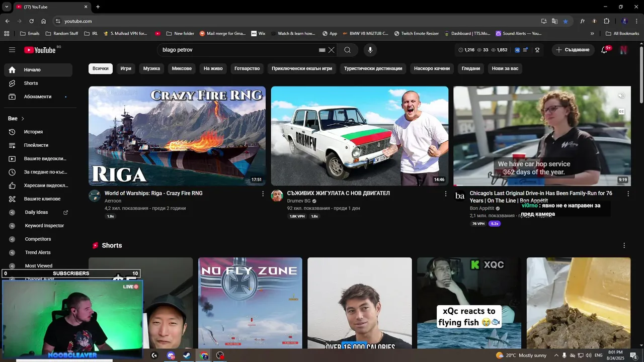644x362 pixels.
Task: Open the taskbar clock showing 8:01 PM
Action: (615, 355)
